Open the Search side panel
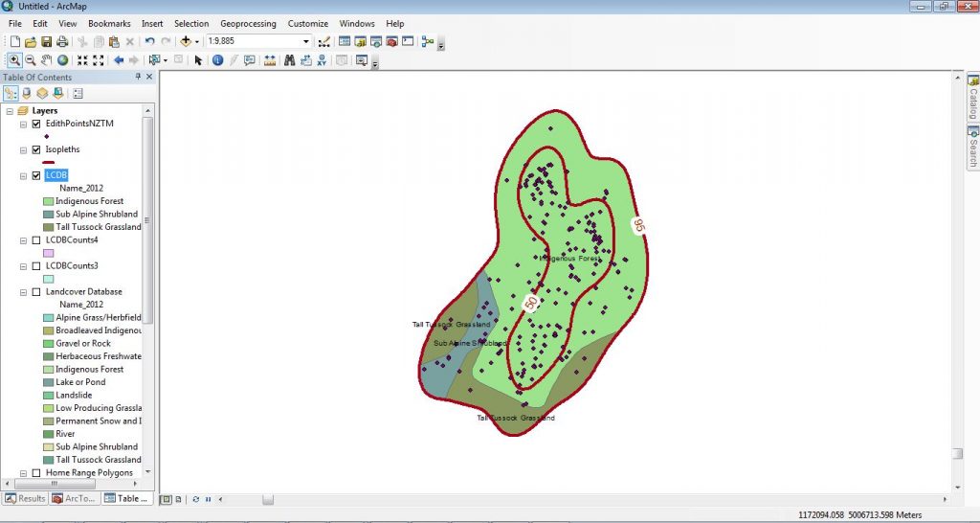980x523 pixels. 973,147
